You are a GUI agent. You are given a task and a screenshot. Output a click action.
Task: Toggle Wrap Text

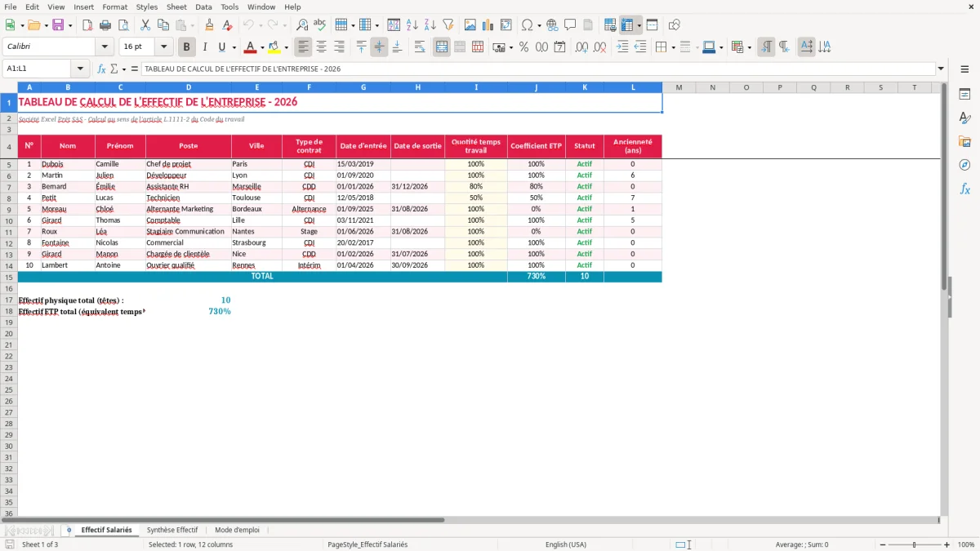coord(420,47)
